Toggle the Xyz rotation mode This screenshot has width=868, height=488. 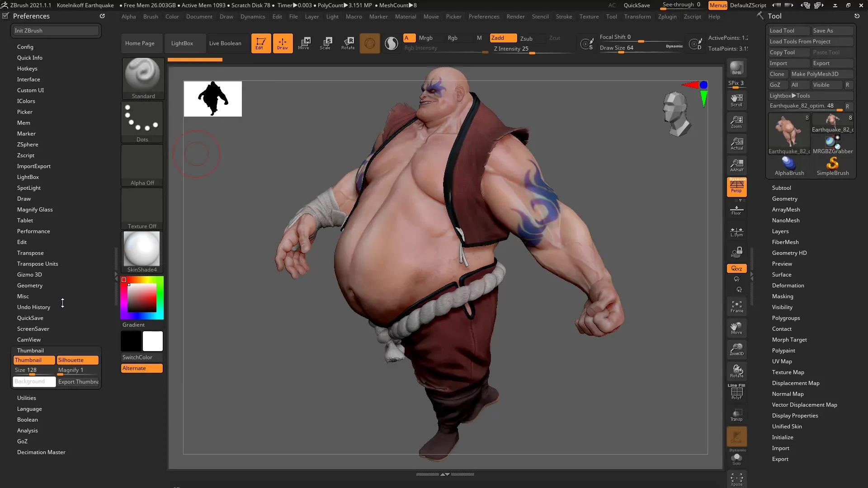(736, 268)
